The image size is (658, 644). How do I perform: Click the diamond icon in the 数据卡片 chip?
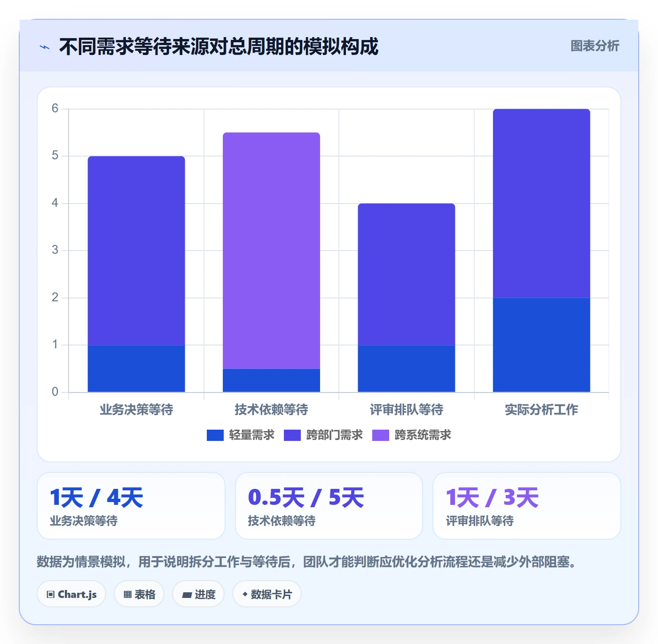(245, 595)
